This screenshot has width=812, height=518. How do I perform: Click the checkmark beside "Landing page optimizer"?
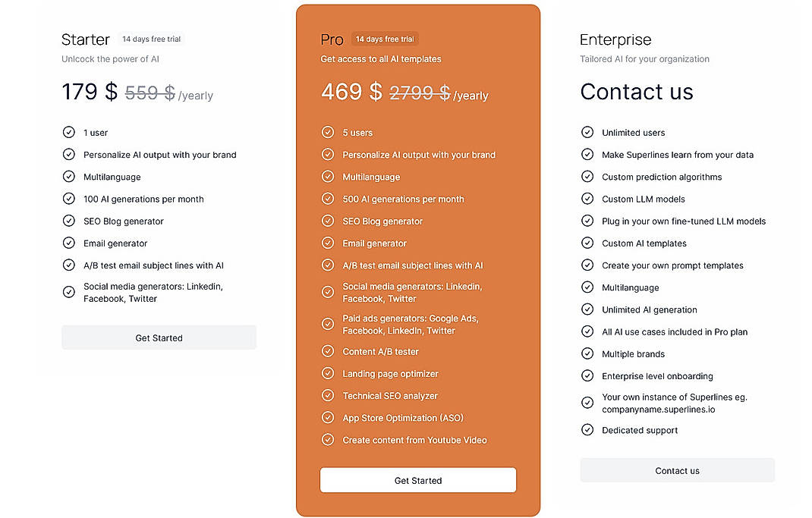[328, 373]
